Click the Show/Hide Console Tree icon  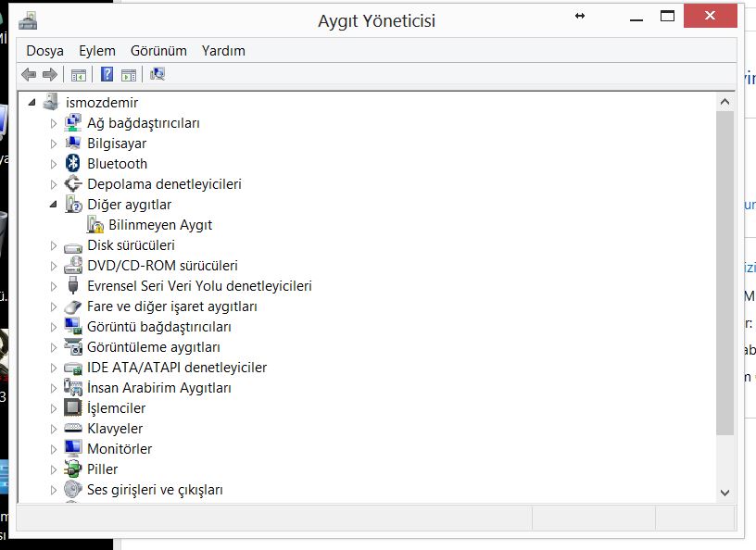(x=79, y=74)
